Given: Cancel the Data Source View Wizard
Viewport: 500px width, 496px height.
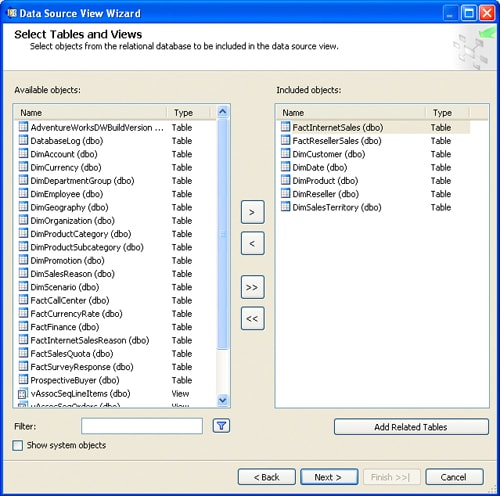Looking at the screenshot, I should (x=454, y=477).
